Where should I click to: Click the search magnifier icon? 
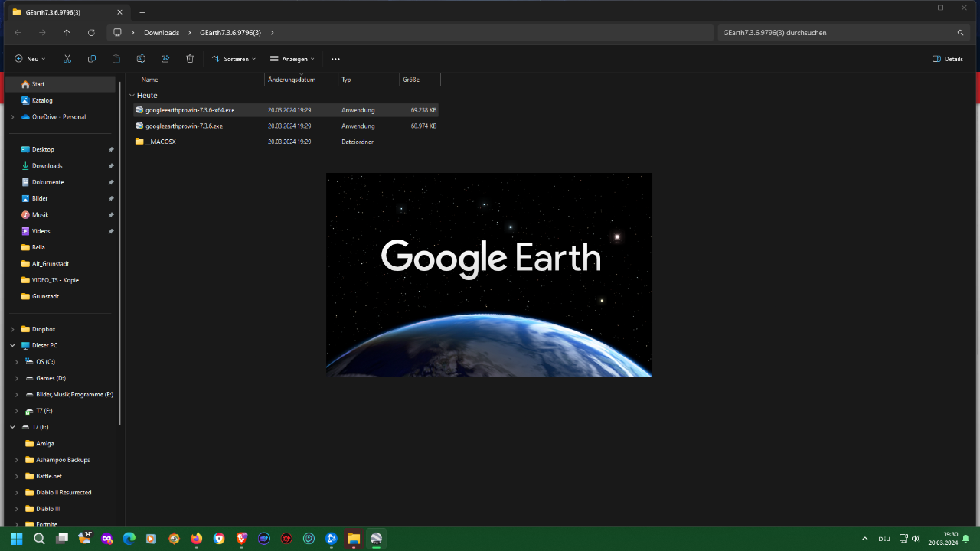960,33
